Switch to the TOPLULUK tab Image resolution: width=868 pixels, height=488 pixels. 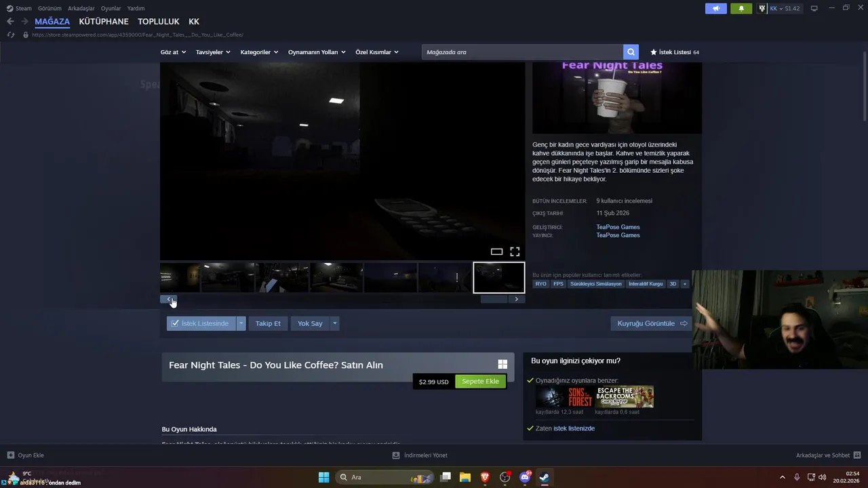(x=159, y=22)
